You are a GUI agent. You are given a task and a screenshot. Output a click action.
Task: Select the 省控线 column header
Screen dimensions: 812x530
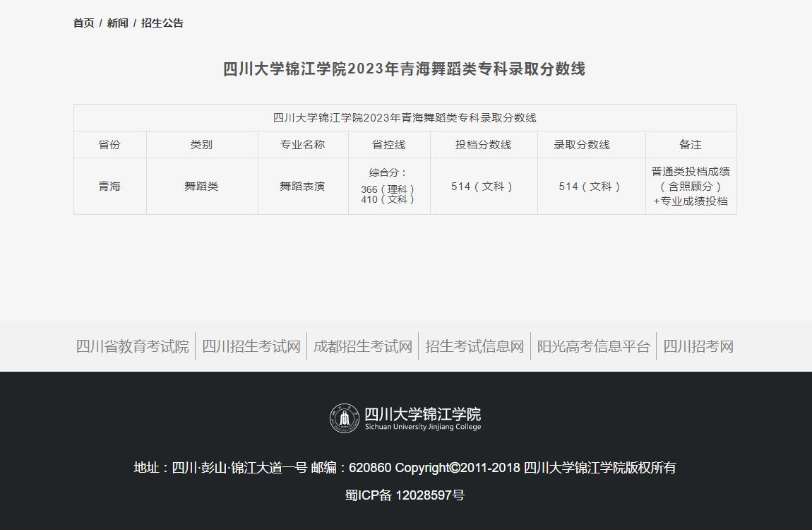[x=389, y=145]
